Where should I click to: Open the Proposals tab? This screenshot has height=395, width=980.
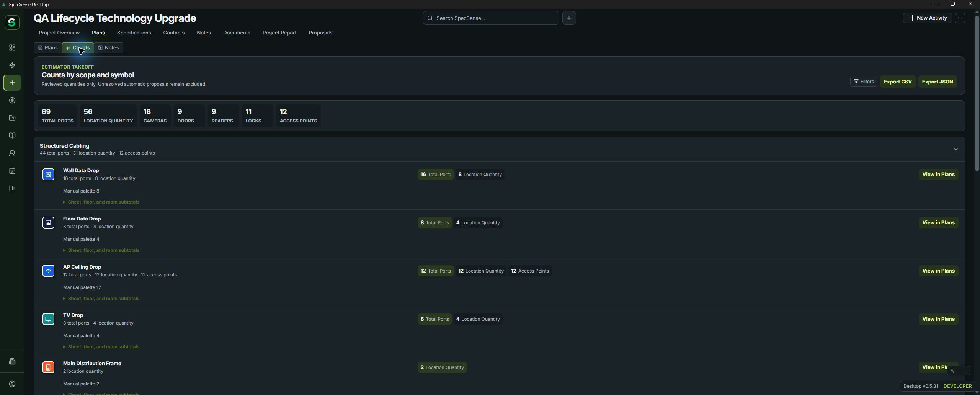pos(320,33)
